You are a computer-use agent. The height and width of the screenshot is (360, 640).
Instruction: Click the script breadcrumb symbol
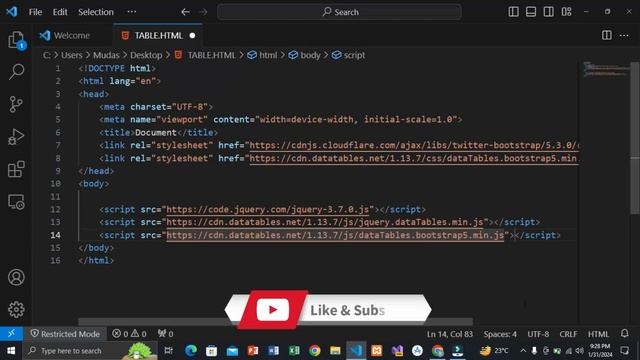coord(349,55)
